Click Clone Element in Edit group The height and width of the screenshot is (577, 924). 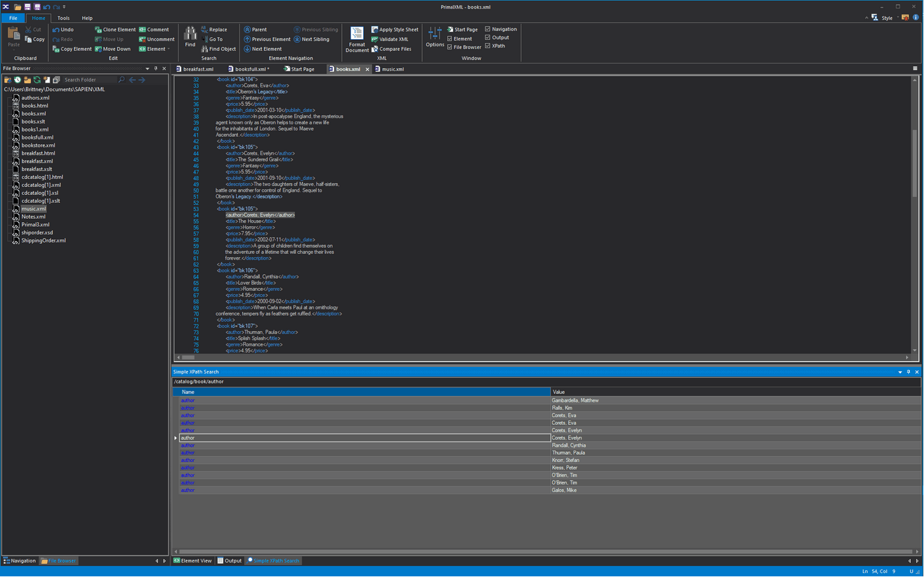point(115,30)
